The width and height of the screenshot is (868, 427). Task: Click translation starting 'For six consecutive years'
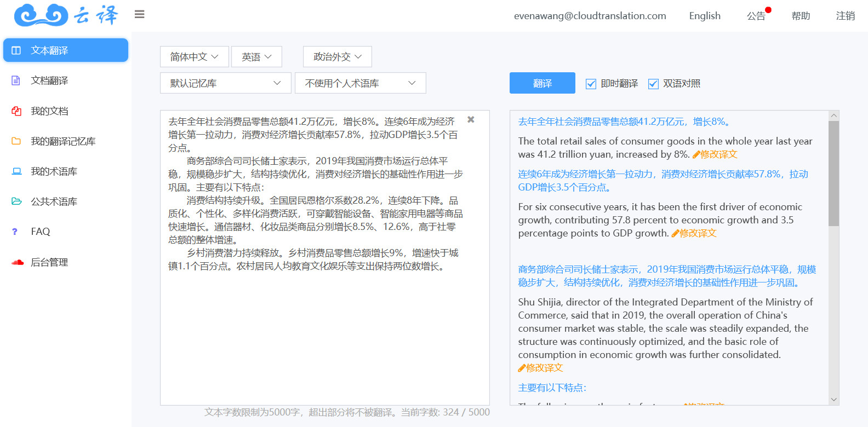pyautogui.click(x=660, y=220)
